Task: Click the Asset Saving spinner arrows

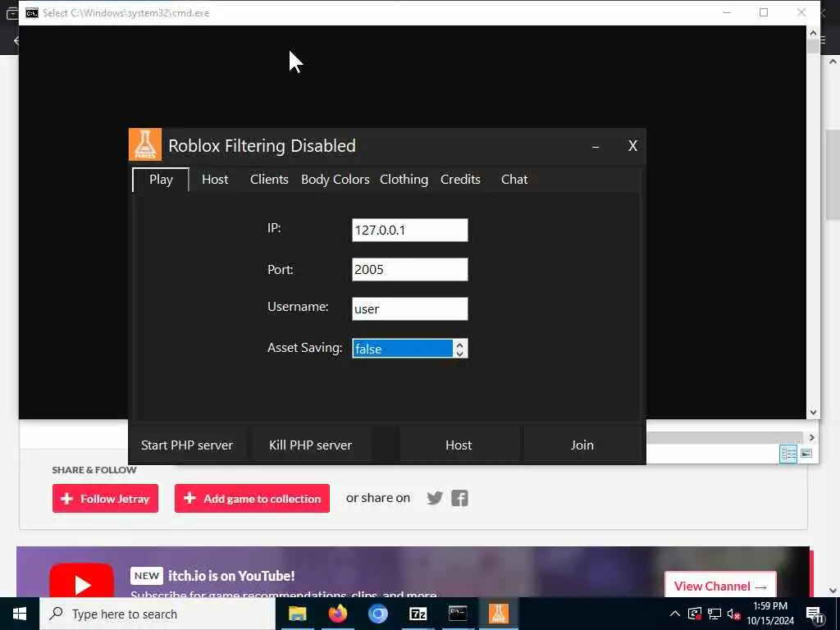Action: [459, 349]
